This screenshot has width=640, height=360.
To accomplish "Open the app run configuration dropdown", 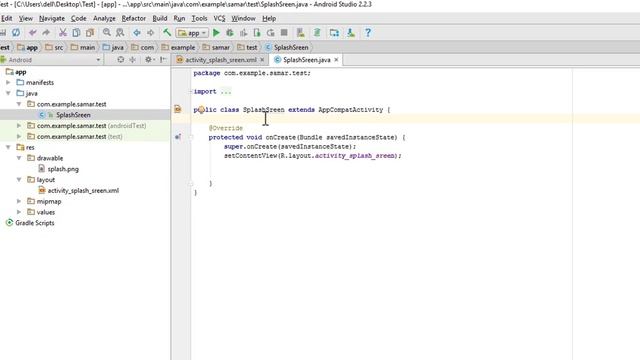I will click(x=192, y=33).
